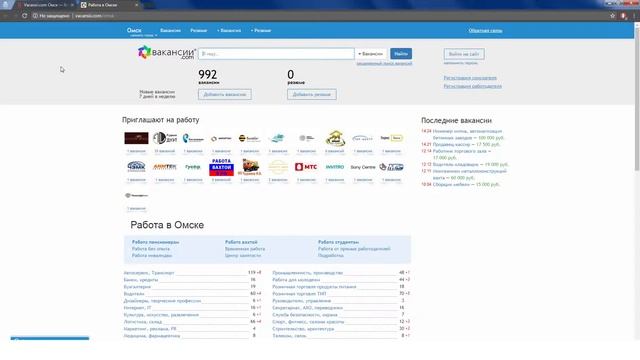This screenshot has height=360, width=640.
Task: Open the Промышленность, производство category
Action: 308,273
